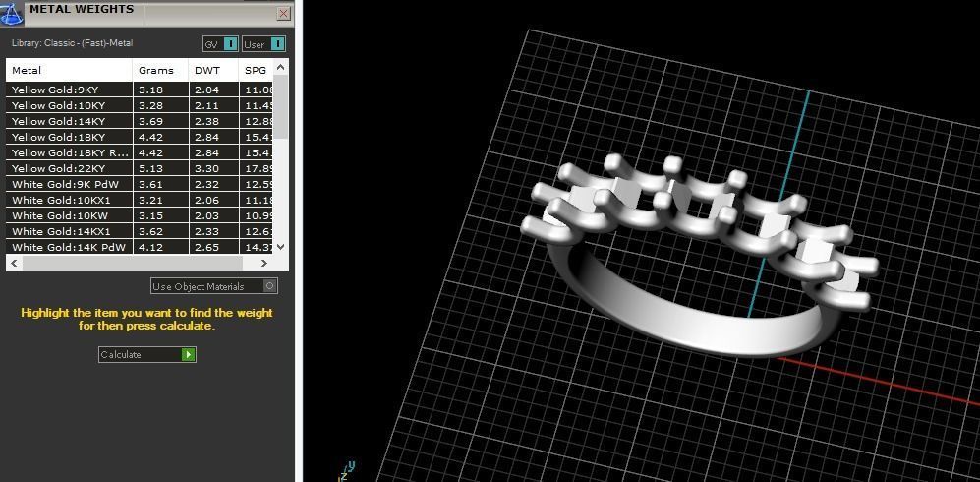Image resolution: width=980 pixels, height=482 pixels.
Task: Click the 5.13 grams value for 22KY
Action: click(x=150, y=168)
